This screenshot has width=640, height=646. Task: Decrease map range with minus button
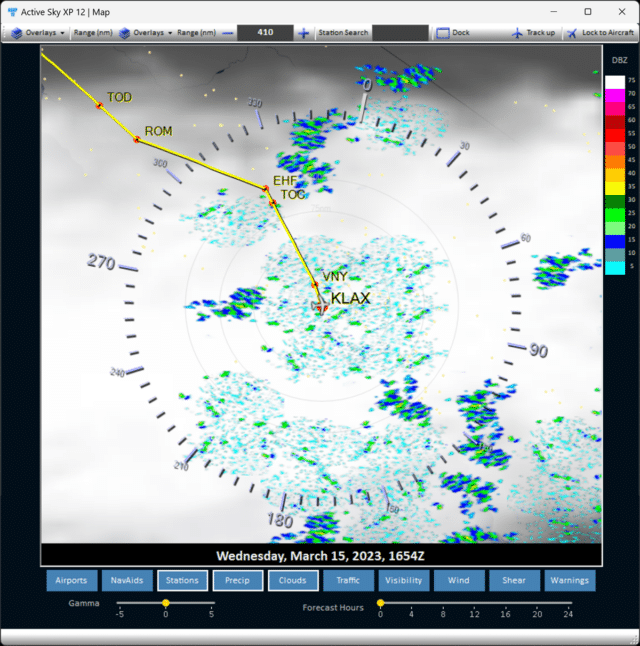click(228, 33)
